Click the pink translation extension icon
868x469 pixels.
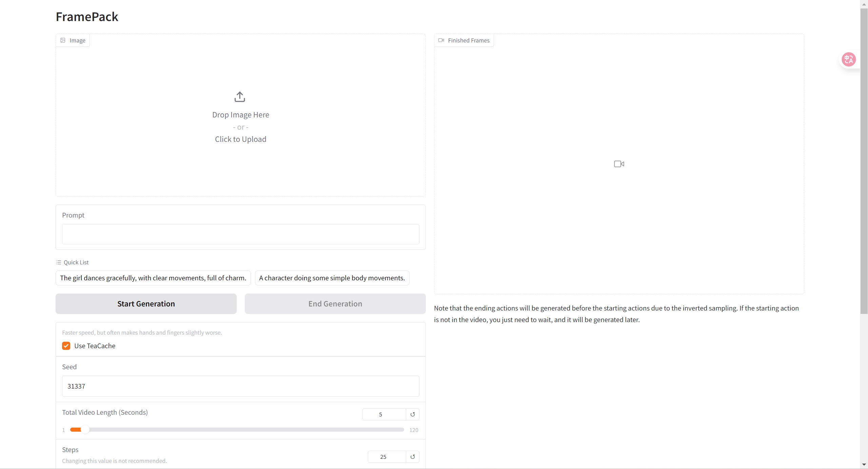(x=849, y=59)
